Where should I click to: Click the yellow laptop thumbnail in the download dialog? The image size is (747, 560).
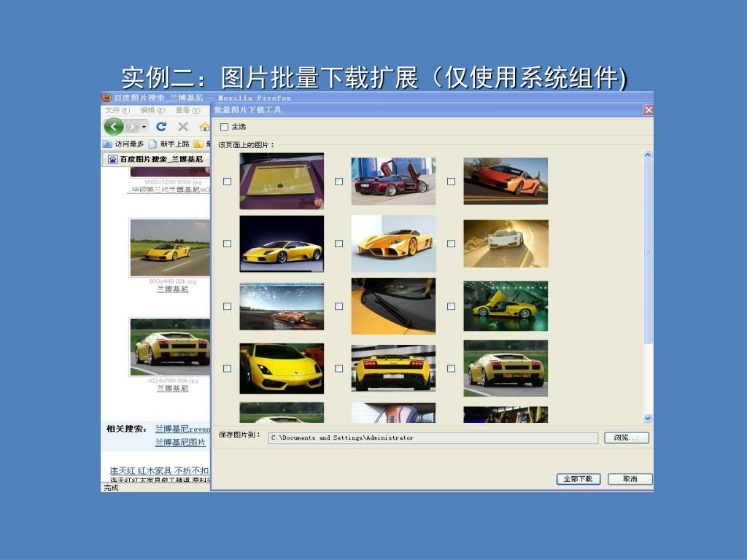(x=282, y=181)
